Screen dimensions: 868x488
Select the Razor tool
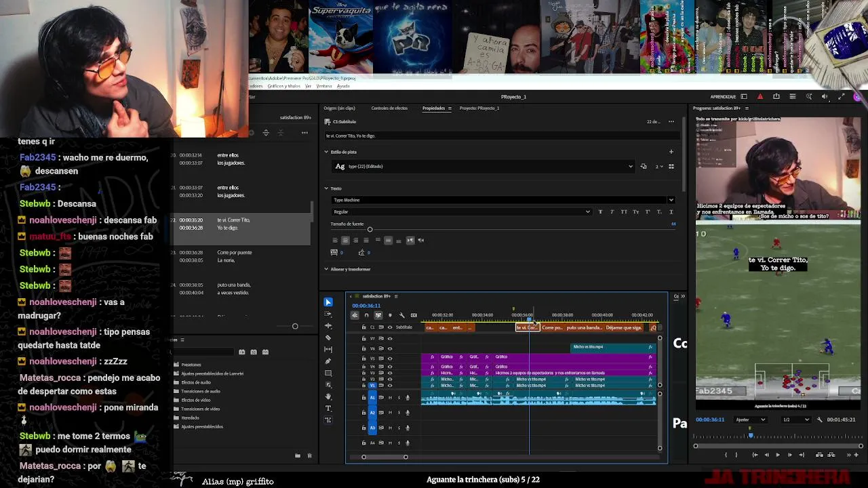point(328,338)
